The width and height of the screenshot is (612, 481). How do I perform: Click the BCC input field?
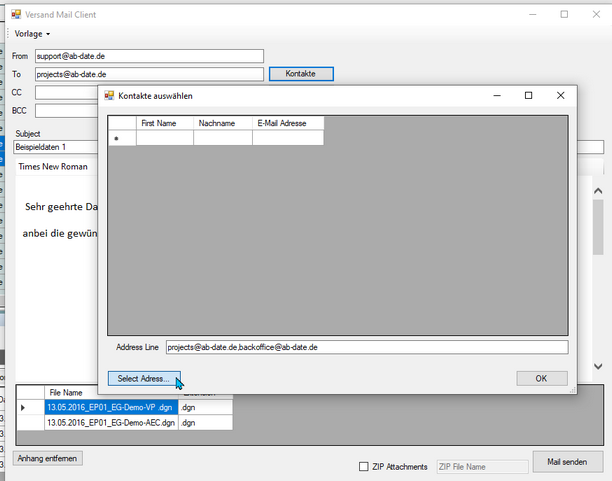(66, 111)
